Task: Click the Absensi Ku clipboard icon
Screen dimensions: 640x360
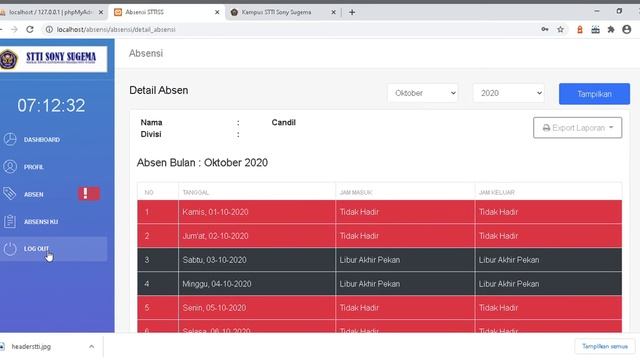Action: (10, 221)
